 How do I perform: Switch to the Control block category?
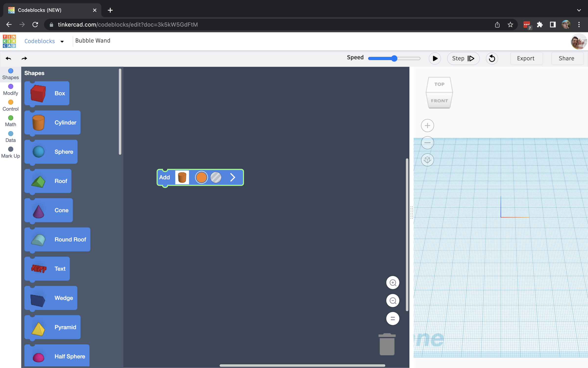click(x=10, y=105)
